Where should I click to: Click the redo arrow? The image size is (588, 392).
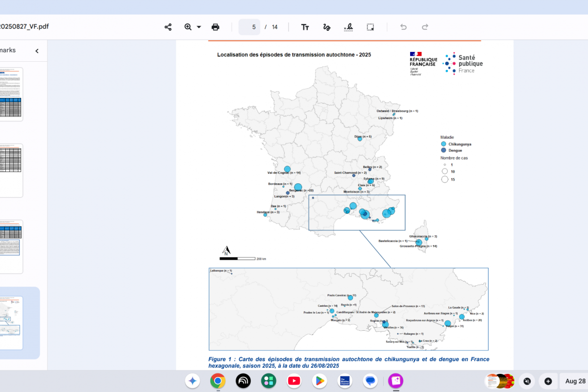425,27
